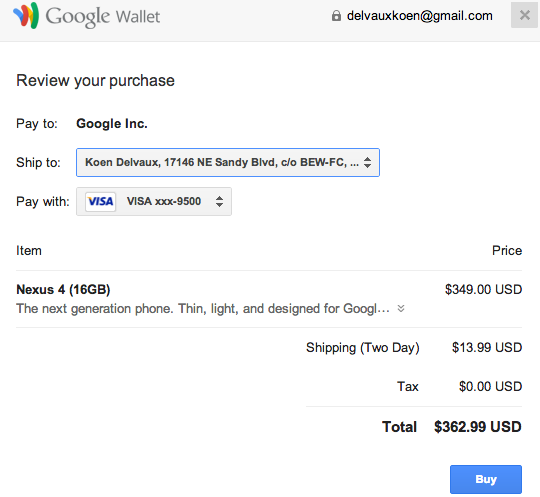Open the Pay with VISA xxx-9500 dropdown
The height and width of the screenshot is (497, 540).
tap(154, 201)
